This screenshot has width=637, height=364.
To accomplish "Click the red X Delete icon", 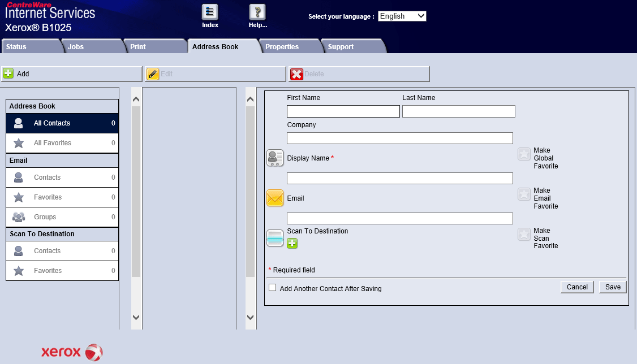I will (296, 74).
